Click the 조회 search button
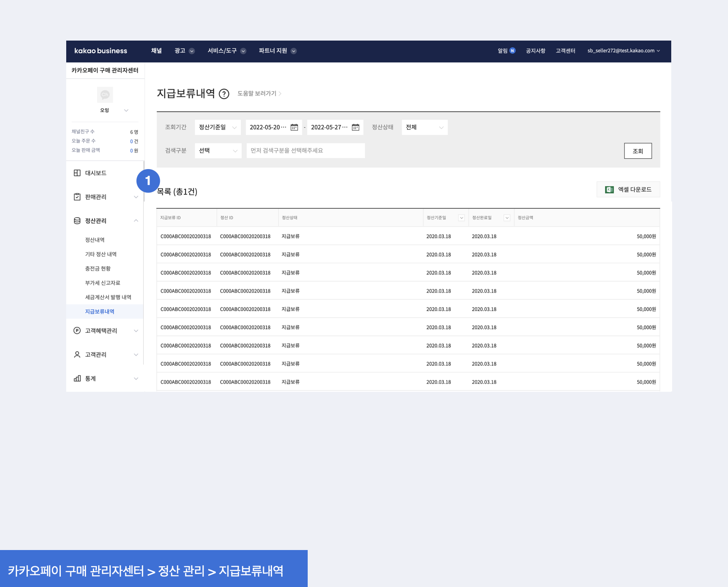This screenshot has width=728, height=587. point(638,151)
